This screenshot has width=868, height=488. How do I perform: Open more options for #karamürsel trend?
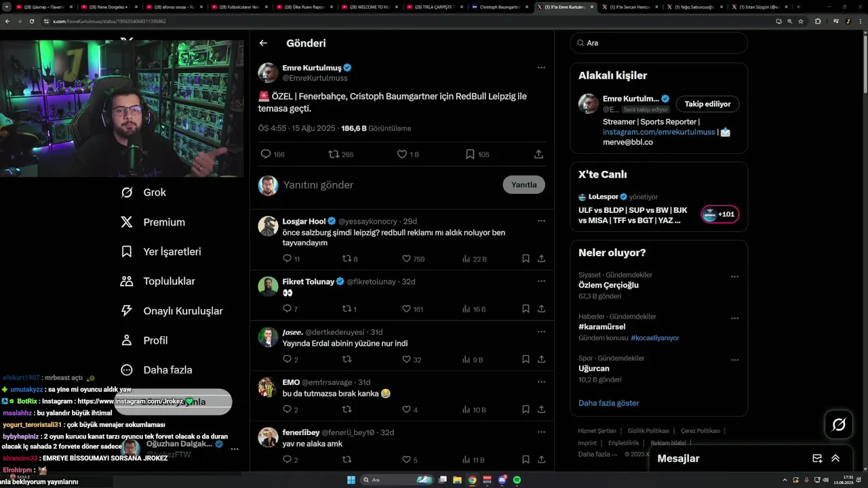coord(734,318)
